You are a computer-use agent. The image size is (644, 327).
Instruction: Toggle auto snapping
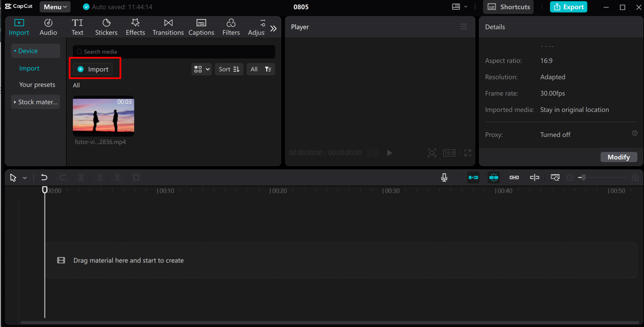494,177
